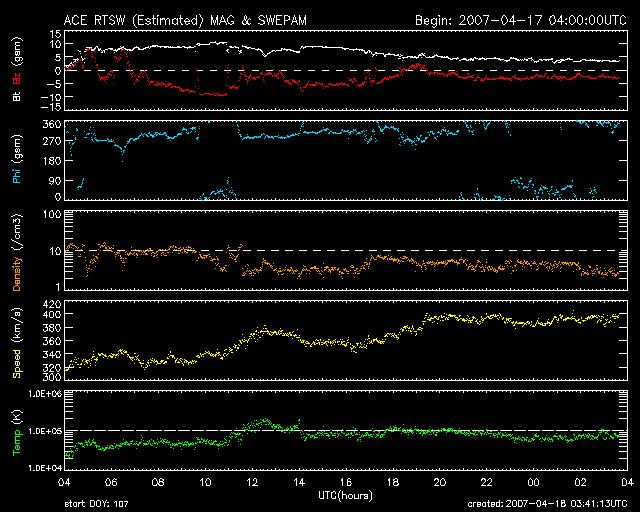
Task: Click the 08 hour label on the time axis
Action: [x=158, y=483]
